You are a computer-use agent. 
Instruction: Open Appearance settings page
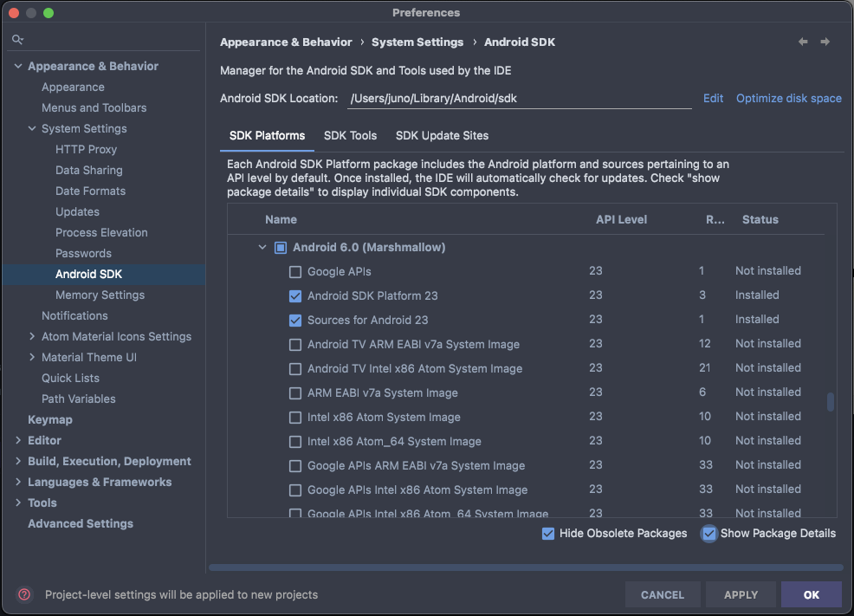pos(73,88)
